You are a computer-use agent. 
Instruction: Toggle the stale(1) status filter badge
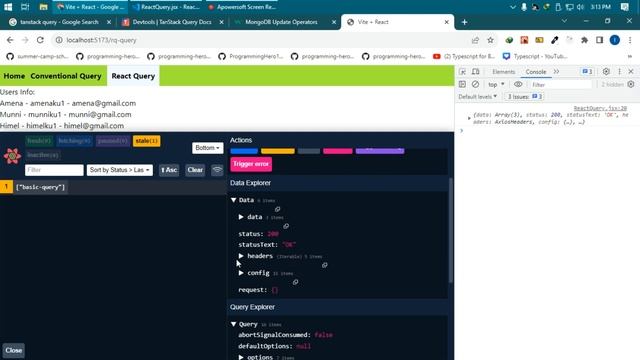pos(147,141)
